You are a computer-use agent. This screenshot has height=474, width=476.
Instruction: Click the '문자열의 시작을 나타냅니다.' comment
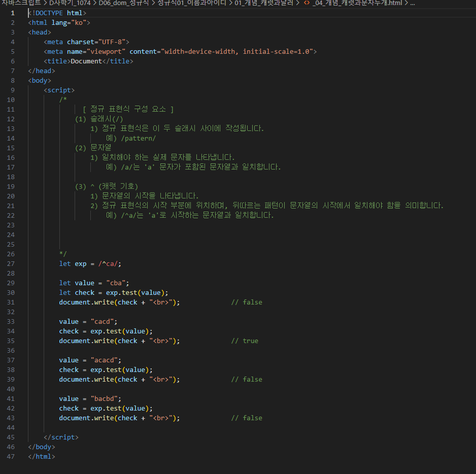pyautogui.click(x=150, y=196)
